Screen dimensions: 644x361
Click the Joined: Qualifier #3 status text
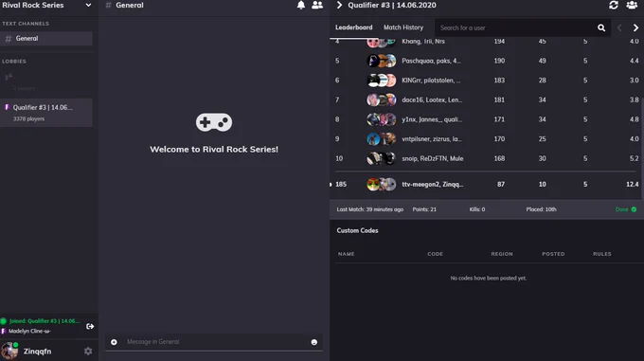click(x=45, y=321)
